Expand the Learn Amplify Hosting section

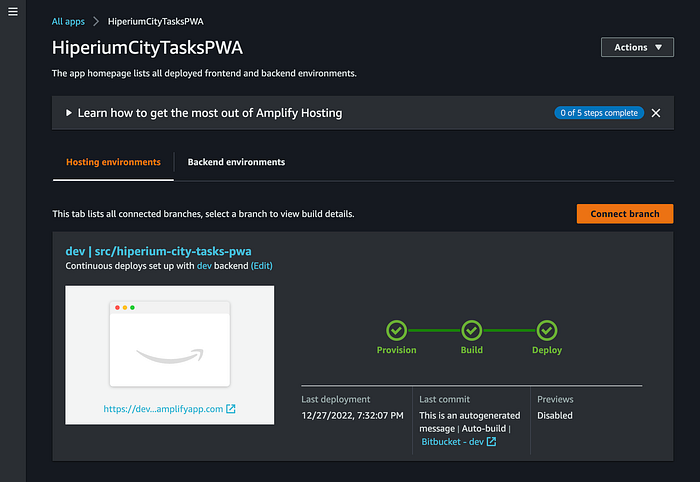68,113
